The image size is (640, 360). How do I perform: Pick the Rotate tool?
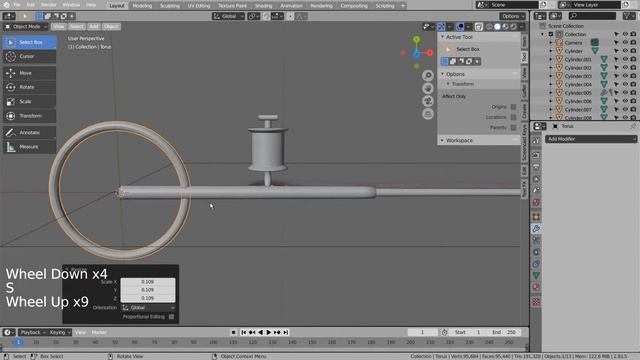pyautogui.click(x=29, y=87)
